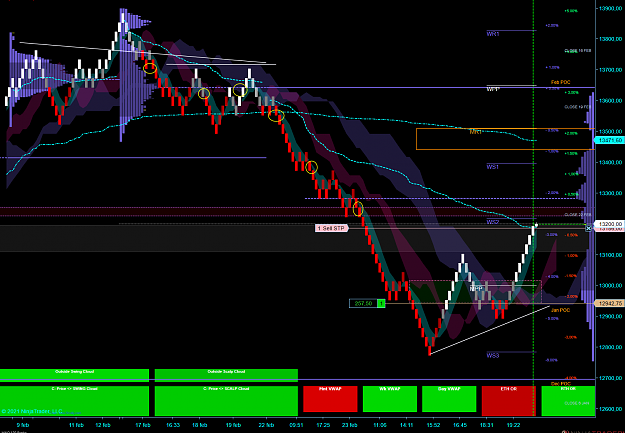This screenshot has width=625, height=433.
Task: Click the 13000.00 price axis label
Action: [x=610, y=285]
